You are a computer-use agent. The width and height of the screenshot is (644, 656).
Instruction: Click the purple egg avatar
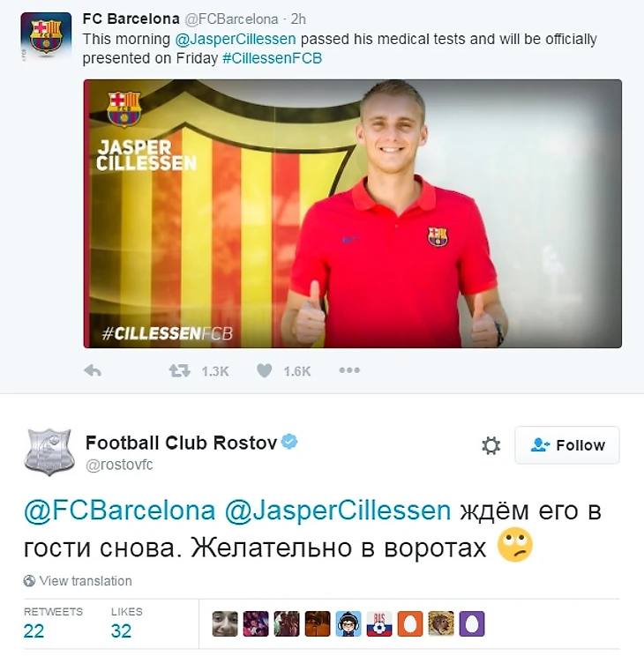click(472, 623)
